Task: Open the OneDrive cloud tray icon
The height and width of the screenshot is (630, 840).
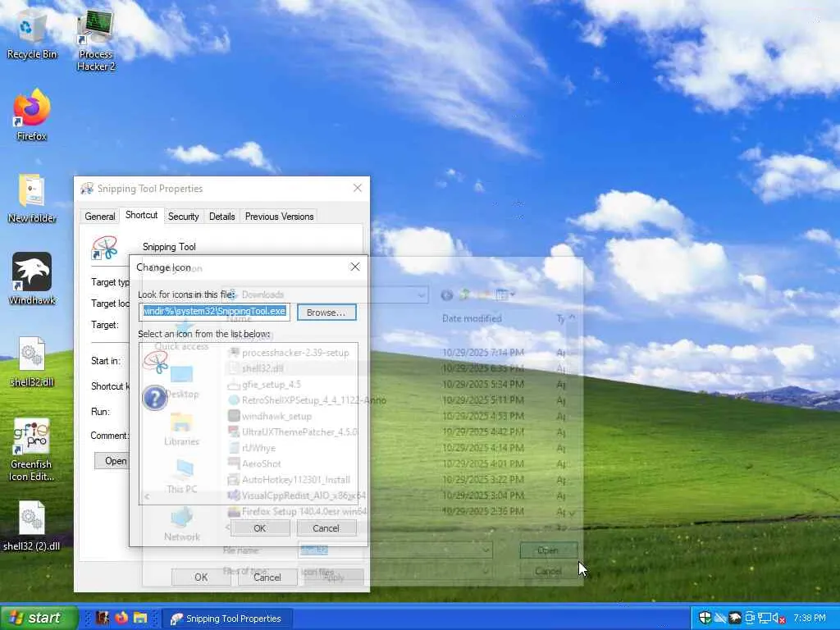Action: click(x=720, y=618)
